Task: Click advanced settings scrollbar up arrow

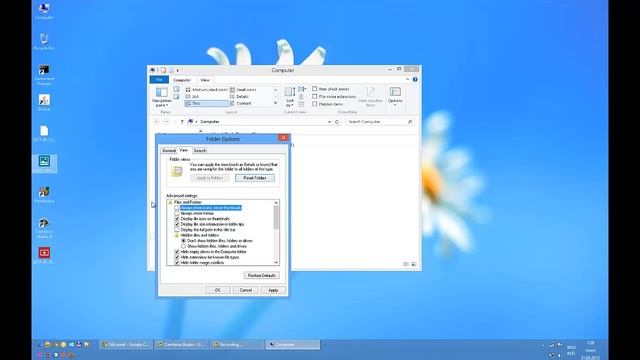Action: click(x=276, y=202)
